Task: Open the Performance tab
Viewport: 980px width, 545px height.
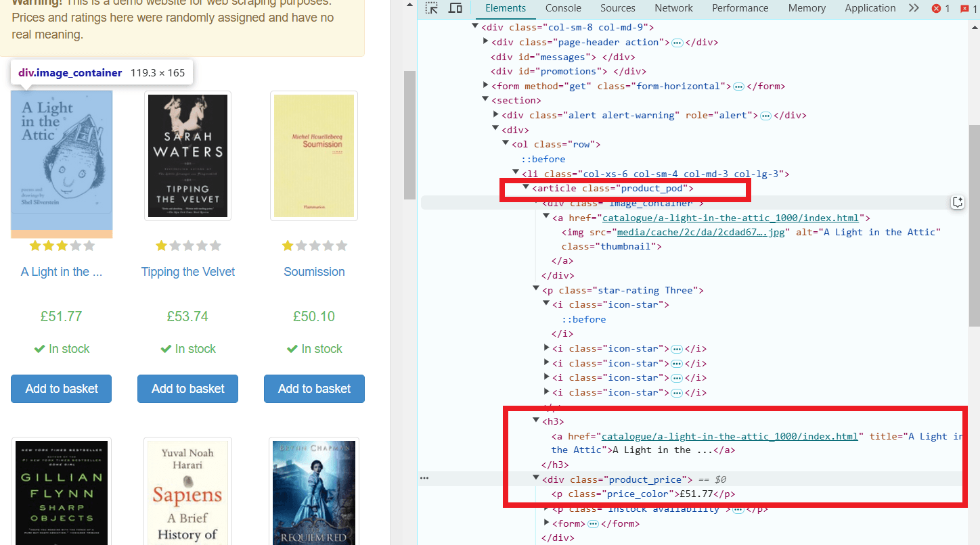Action: (x=740, y=8)
